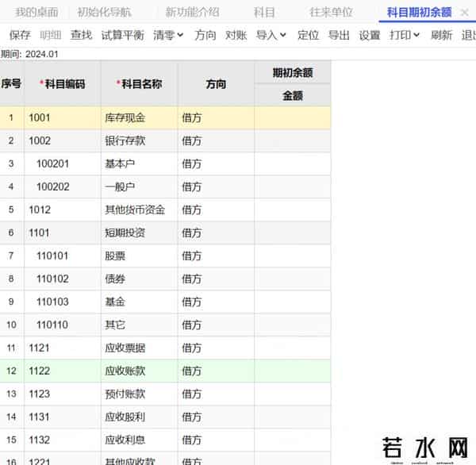Viewport: 476px width, 465px height.
Task: Click the 科目编码 column header
Action: click(63, 83)
